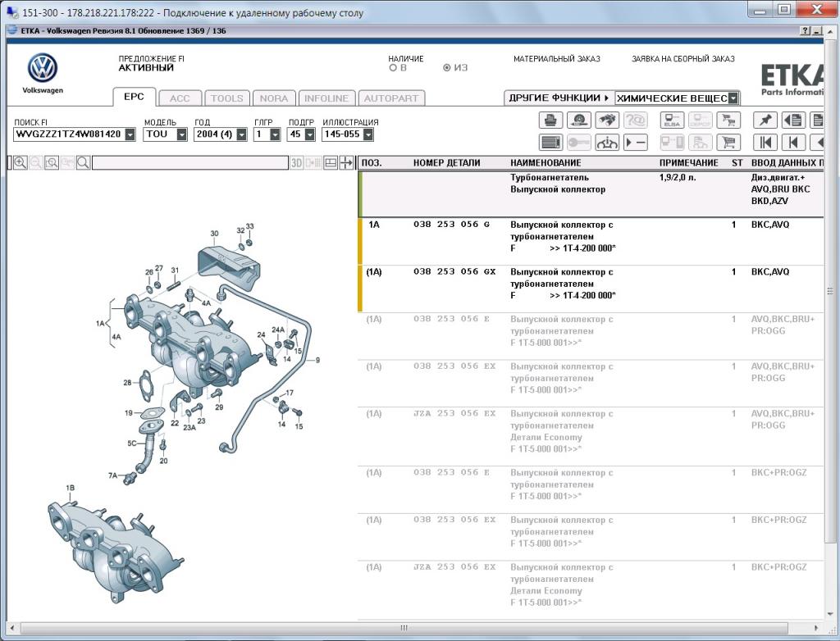Click the vertical scrollbar down arrow

point(830,614)
